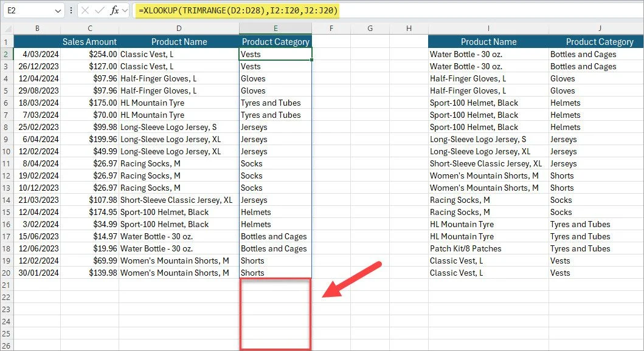This screenshot has height=351, width=644.
Task: Click the Cancel X formula icon
Action: click(85, 10)
